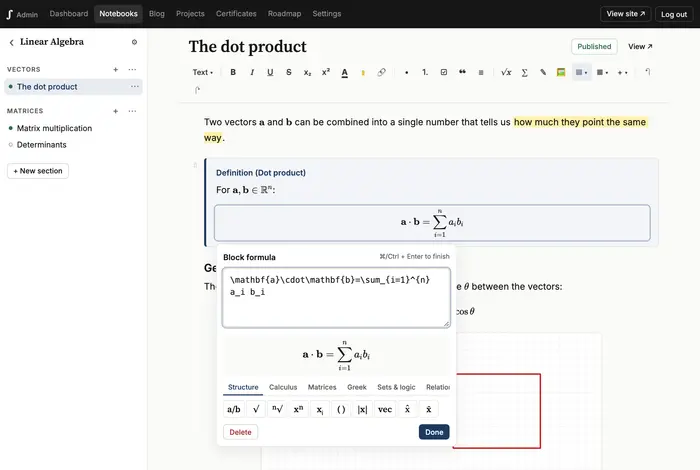
Task: Insert an image from the toolbar
Action: point(561,72)
